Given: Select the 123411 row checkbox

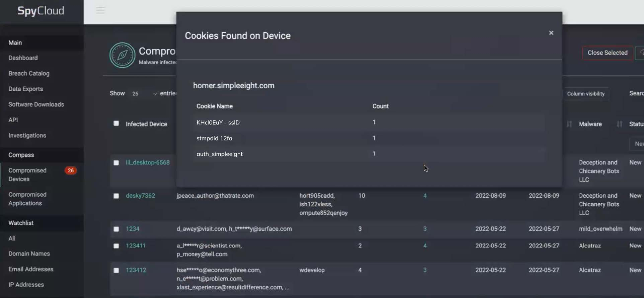Looking at the screenshot, I should (116, 246).
